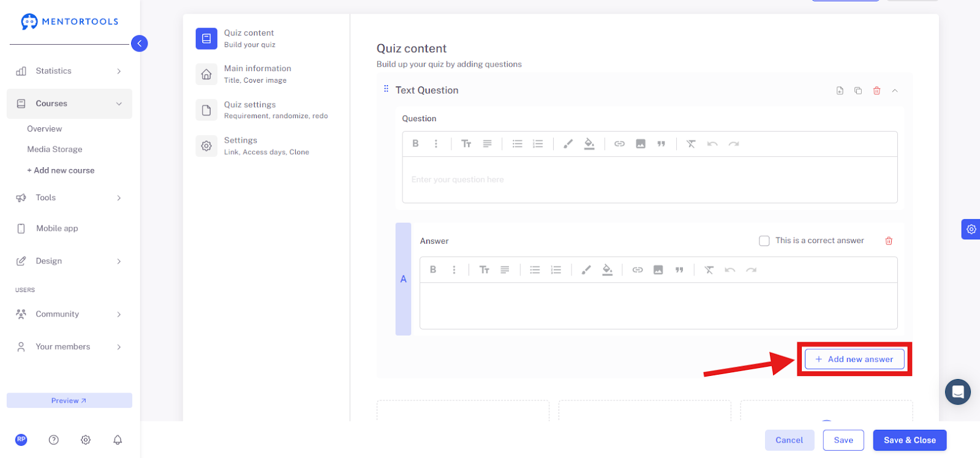This screenshot has height=458, width=980.
Task: Go to Courses Overview
Action: point(44,129)
